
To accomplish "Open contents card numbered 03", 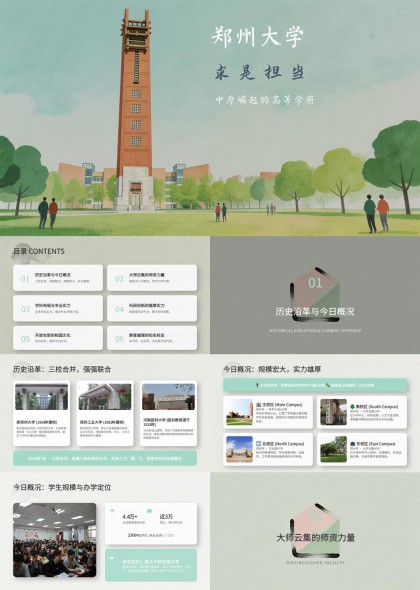I will [x=58, y=308].
